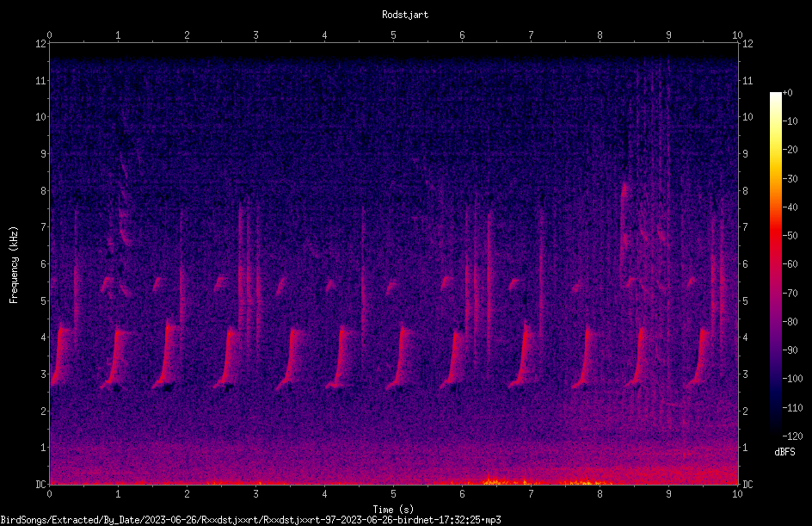Click the 12 tick on the right frequency axis
Image resolution: width=812 pixels, height=526 pixels.
click(747, 44)
